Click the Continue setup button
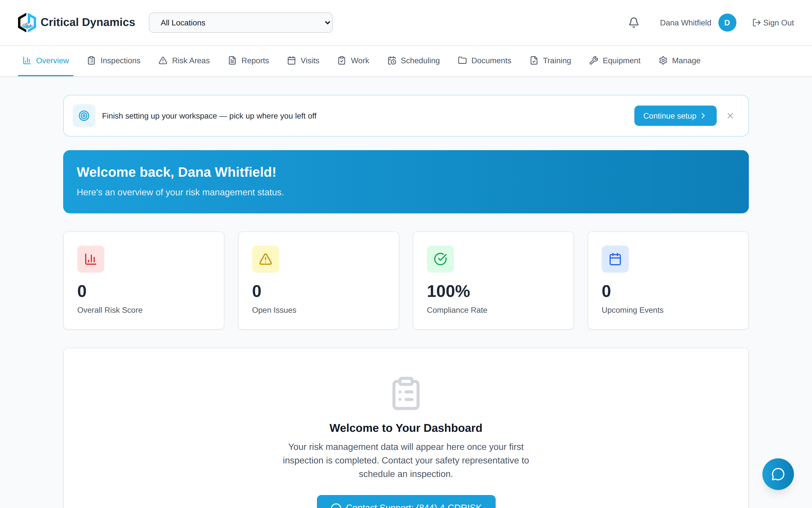 pos(675,116)
